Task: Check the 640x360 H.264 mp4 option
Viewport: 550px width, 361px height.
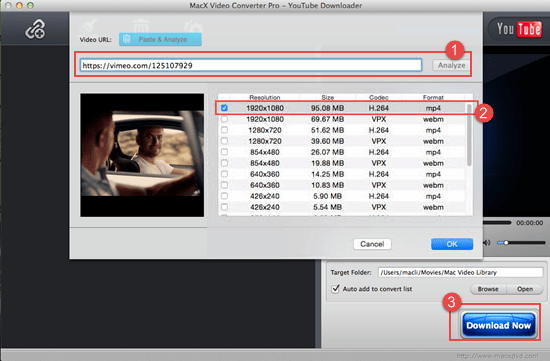Action: tap(224, 174)
